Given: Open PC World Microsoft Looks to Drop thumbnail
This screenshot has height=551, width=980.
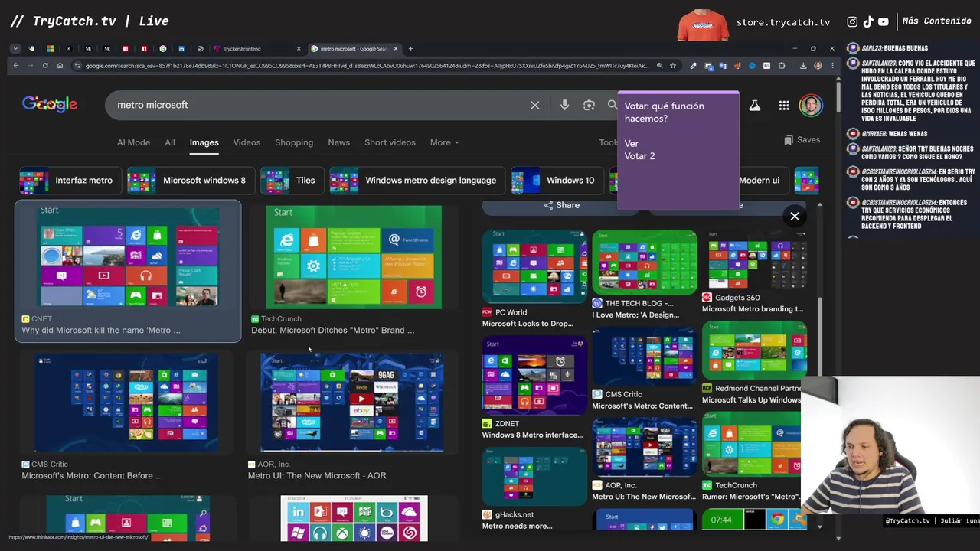Looking at the screenshot, I should pos(534,266).
